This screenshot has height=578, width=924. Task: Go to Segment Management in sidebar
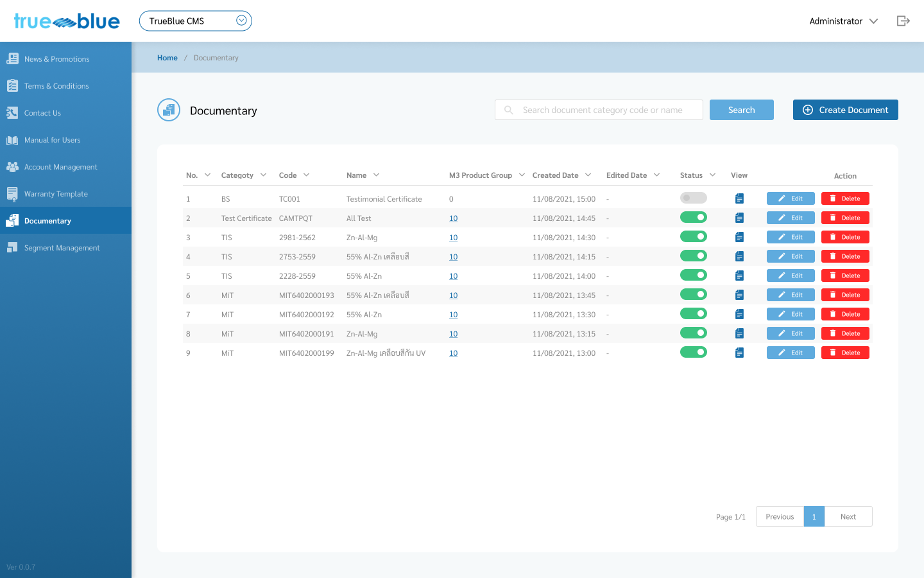(x=62, y=248)
